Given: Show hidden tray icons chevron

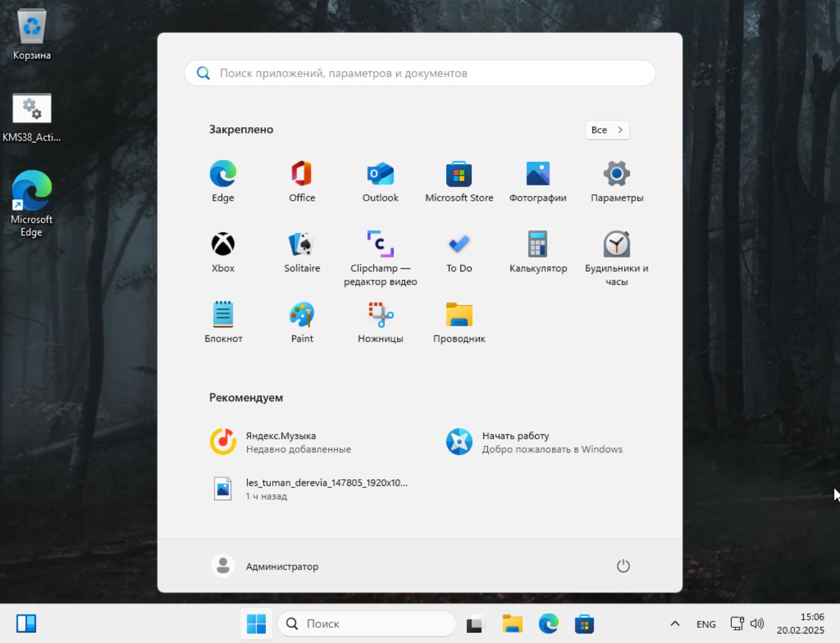Looking at the screenshot, I should pos(675,623).
